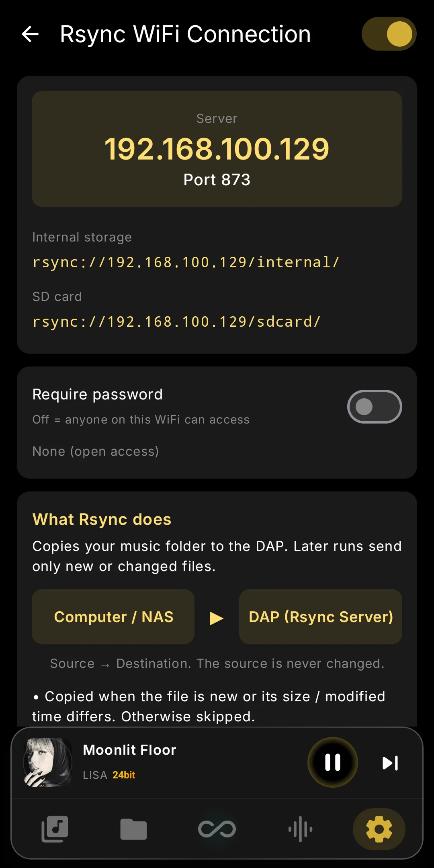Tap the 'Require password' label
The width and height of the screenshot is (434, 868).
click(98, 394)
